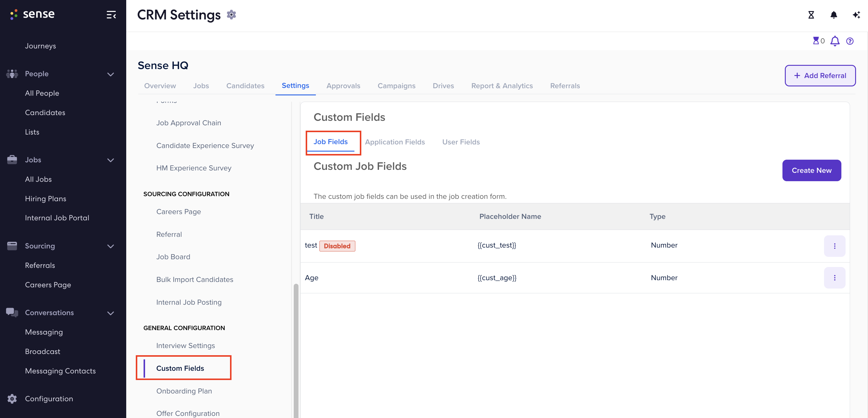Open Internal Job Portal
This screenshot has width=868, height=418.
coord(57,218)
